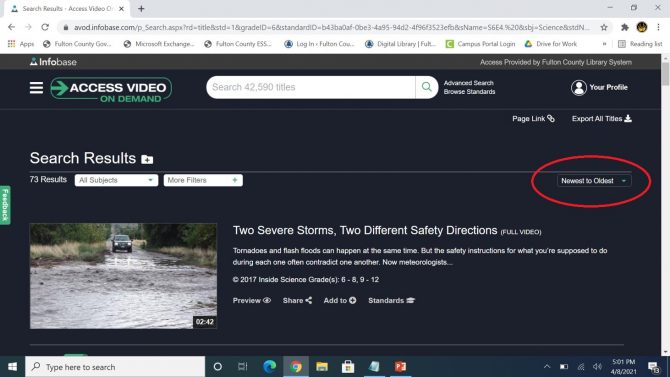Image resolution: width=670 pixels, height=377 pixels.
Task: Go back in the browser
Action: pos(12,27)
